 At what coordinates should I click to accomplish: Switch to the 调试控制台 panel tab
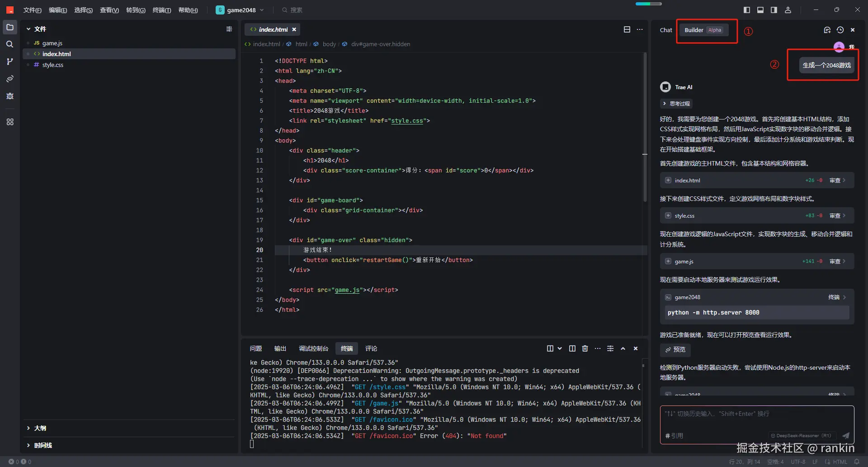(313, 348)
